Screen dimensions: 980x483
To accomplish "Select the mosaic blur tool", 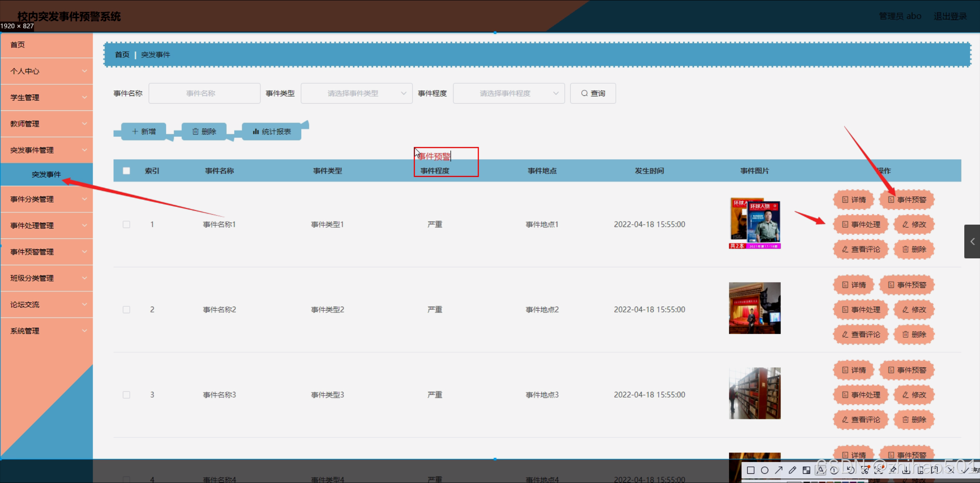I will (x=807, y=470).
